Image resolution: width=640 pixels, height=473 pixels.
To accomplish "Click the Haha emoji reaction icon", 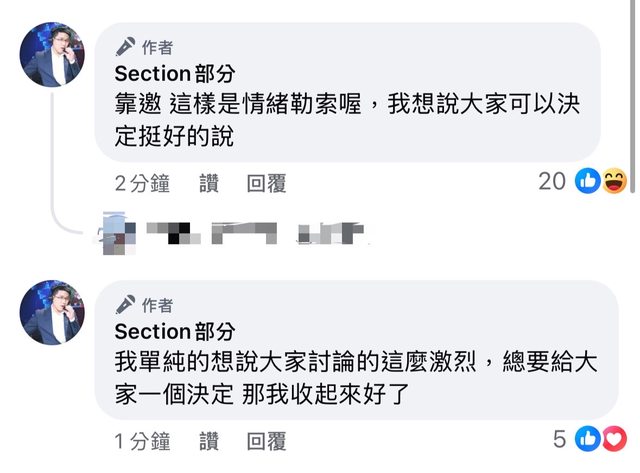I will 613,181.
